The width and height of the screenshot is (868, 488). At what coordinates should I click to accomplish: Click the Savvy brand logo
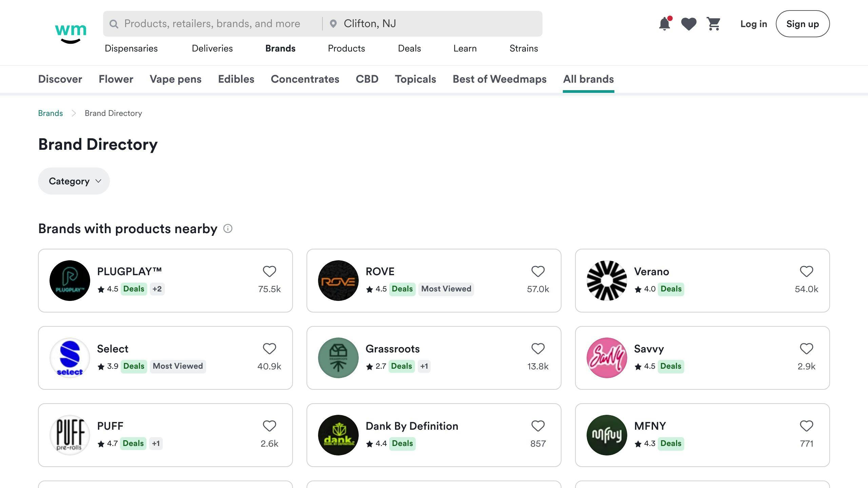tap(607, 358)
